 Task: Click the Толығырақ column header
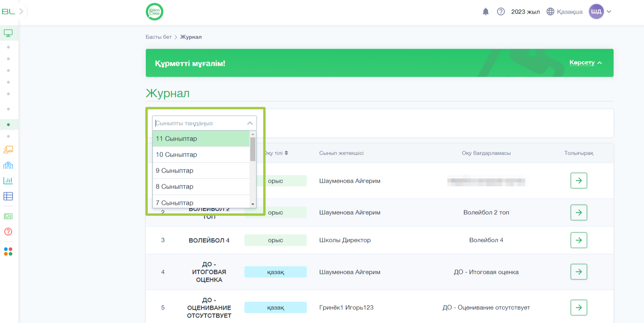(x=579, y=153)
